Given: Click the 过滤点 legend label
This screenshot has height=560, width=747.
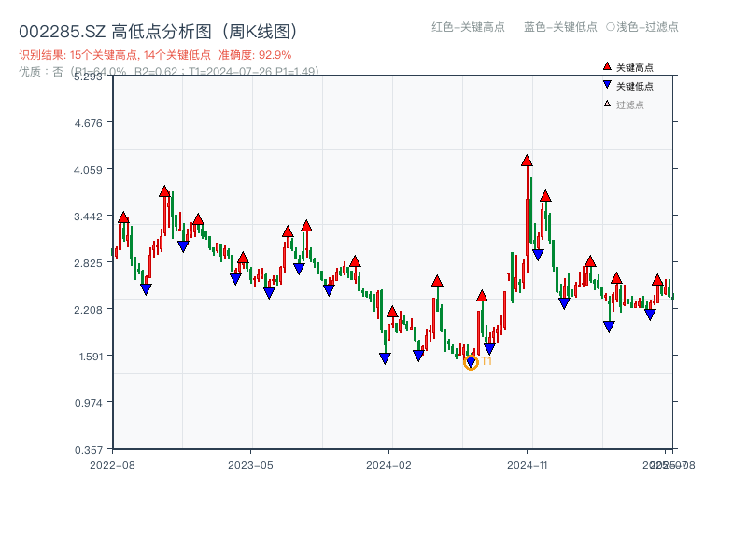Looking at the screenshot, I should (629, 105).
